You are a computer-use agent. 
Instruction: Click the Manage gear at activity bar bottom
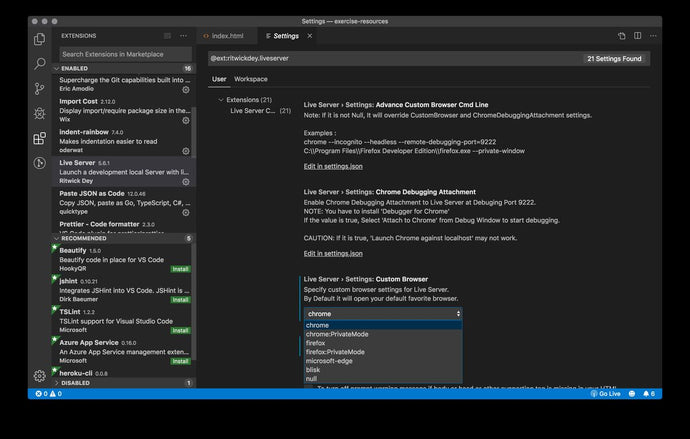tap(40, 376)
